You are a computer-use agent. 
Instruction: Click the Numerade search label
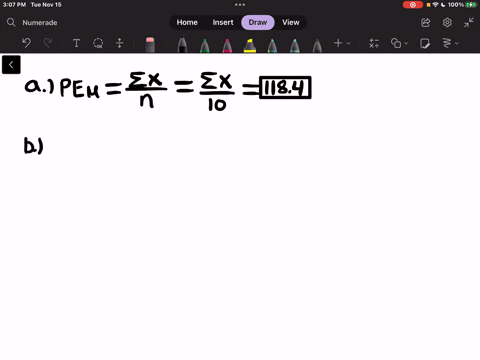tap(40, 22)
